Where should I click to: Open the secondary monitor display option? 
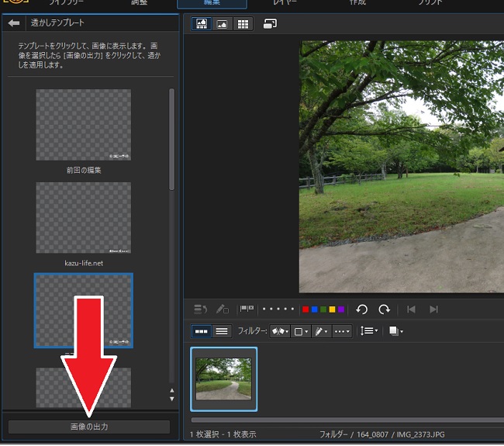(270, 24)
